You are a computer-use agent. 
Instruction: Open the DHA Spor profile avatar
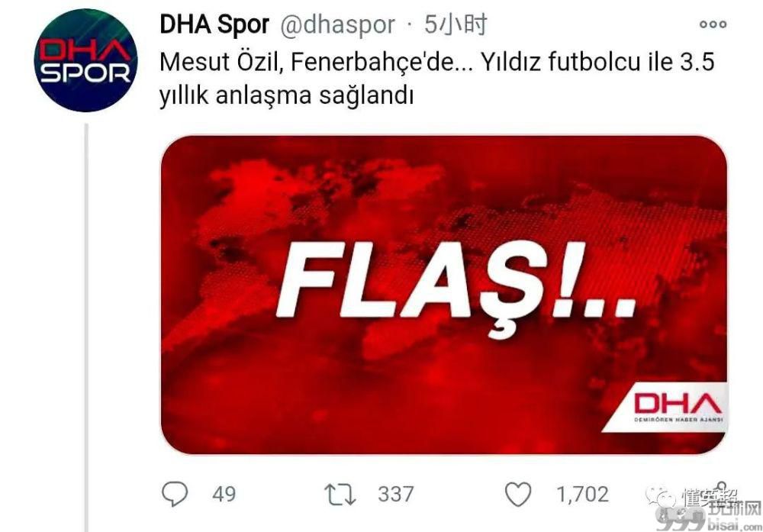(85, 61)
